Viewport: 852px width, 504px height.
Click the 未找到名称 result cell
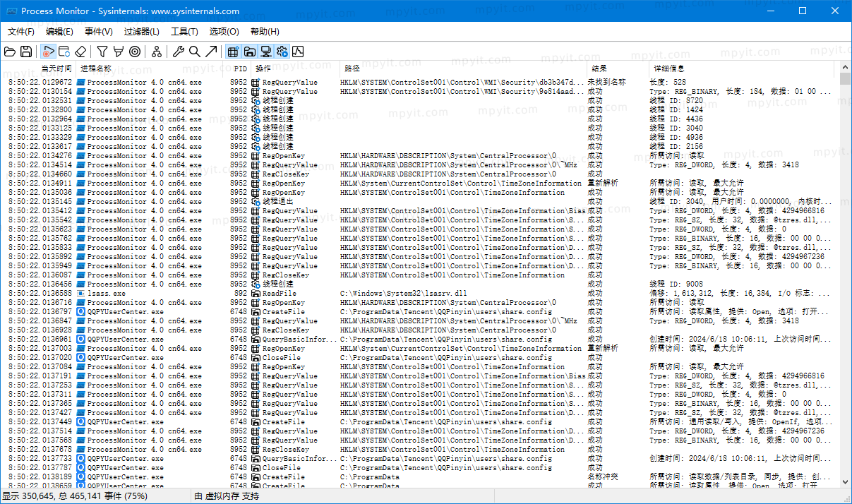606,82
